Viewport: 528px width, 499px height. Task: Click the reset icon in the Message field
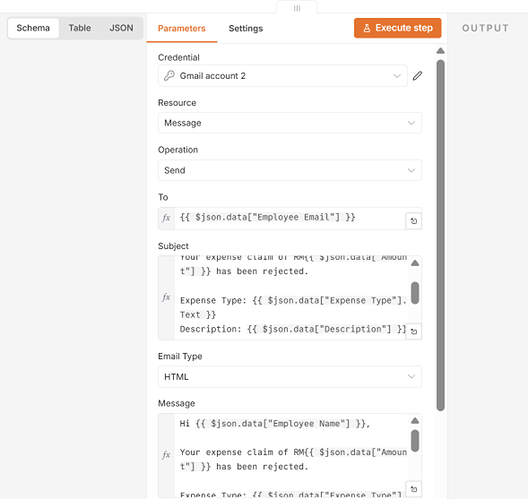click(x=414, y=489)
